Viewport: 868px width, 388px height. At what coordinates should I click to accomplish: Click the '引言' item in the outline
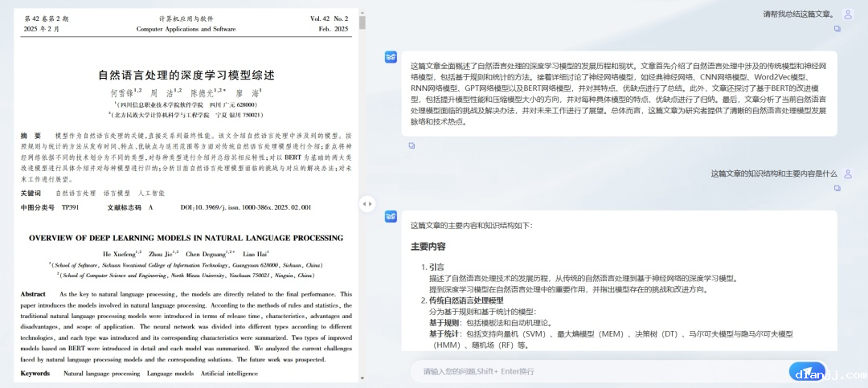436,267
